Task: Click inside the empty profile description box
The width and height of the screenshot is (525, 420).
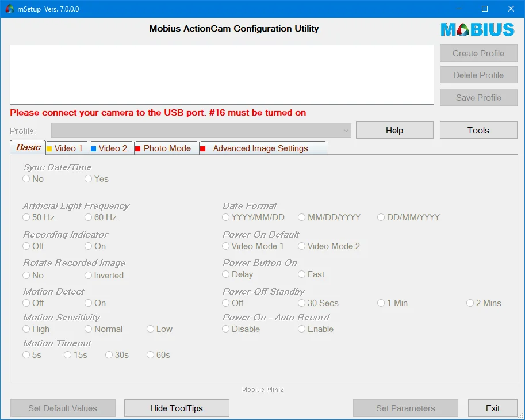Action: tap(222, 75)
